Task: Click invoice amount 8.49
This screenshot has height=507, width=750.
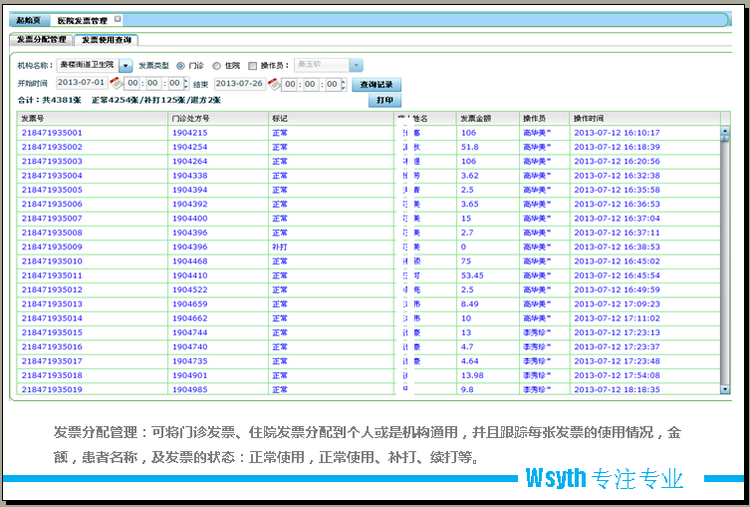Action: coord(469,304)
